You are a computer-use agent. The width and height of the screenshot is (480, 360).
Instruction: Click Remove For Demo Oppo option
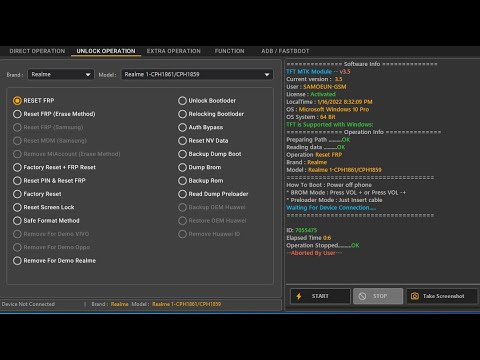click(x=52, y=247)
